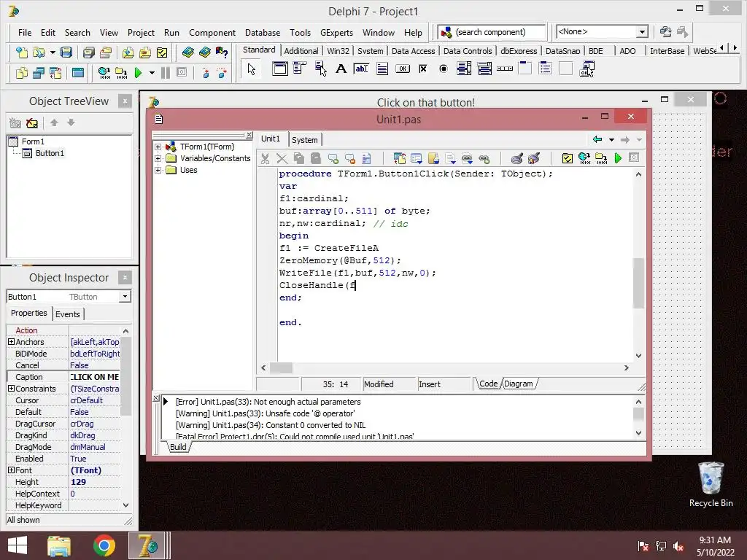Screen dimensions: 747x560
Task: Click the Save All icon
Action: click(x=88, y=52)
